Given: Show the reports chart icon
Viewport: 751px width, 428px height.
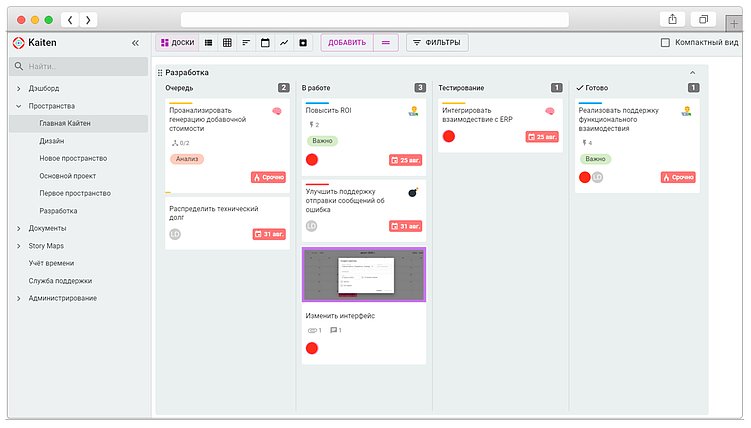Looking at the screenshot, I should click(284, 43).
